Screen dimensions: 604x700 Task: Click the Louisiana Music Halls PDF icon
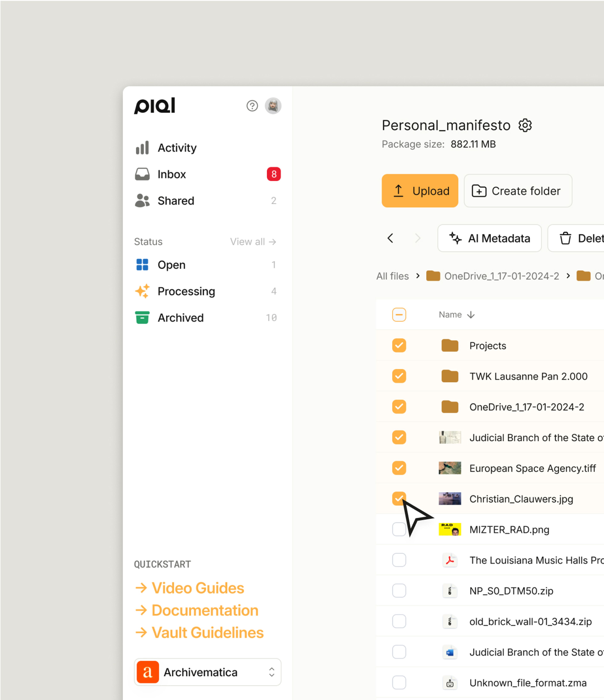click(x=450, y=560)
